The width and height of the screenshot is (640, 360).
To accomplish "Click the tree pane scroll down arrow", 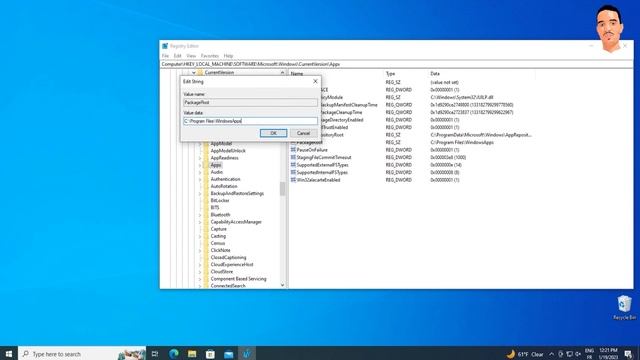I will pos(282,285).
